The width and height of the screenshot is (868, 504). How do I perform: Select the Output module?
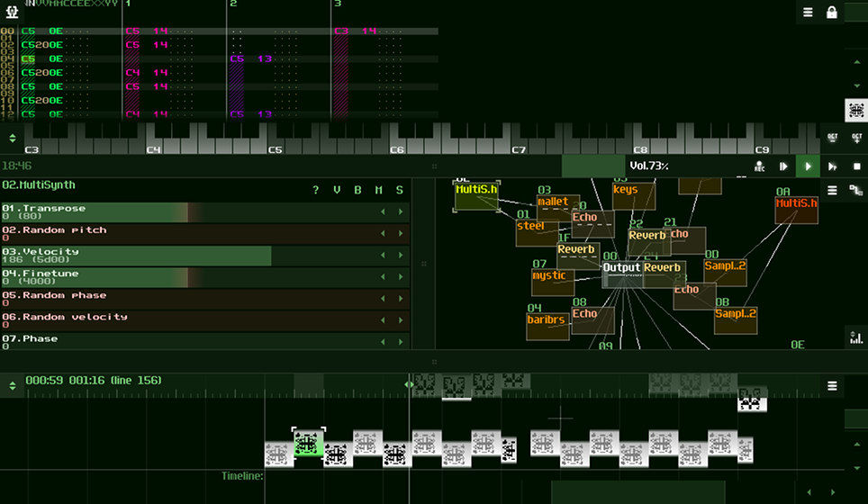(622, 274)
